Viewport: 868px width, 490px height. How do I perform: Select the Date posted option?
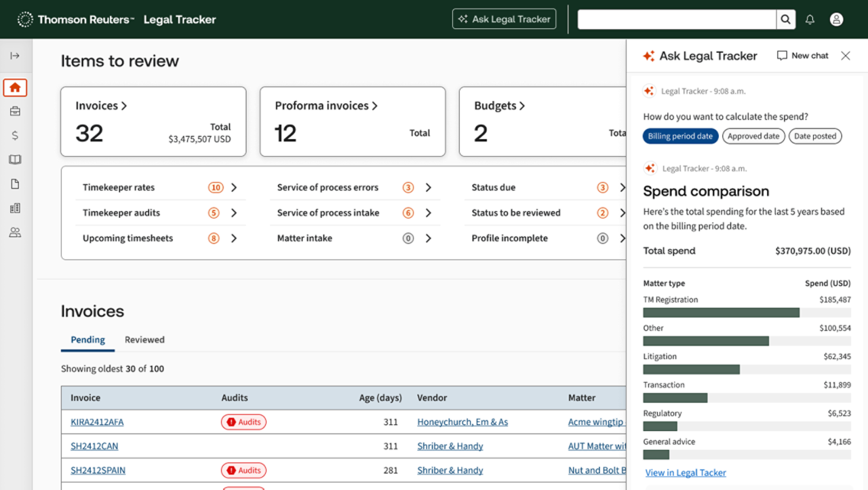tap(815, 136)
